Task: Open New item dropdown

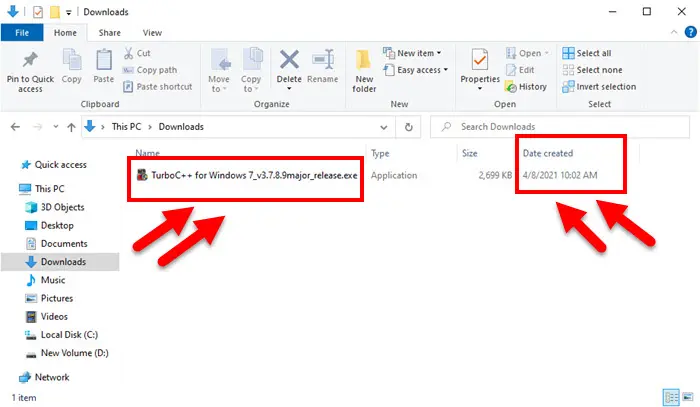Action: (x=412, y=53)
